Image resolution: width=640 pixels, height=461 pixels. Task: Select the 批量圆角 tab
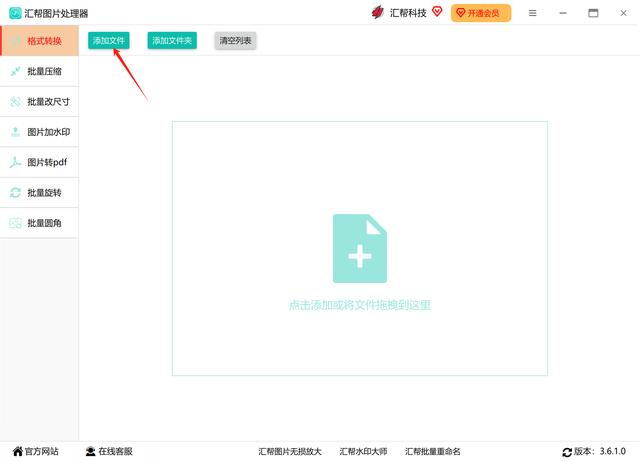click(40, 223)
